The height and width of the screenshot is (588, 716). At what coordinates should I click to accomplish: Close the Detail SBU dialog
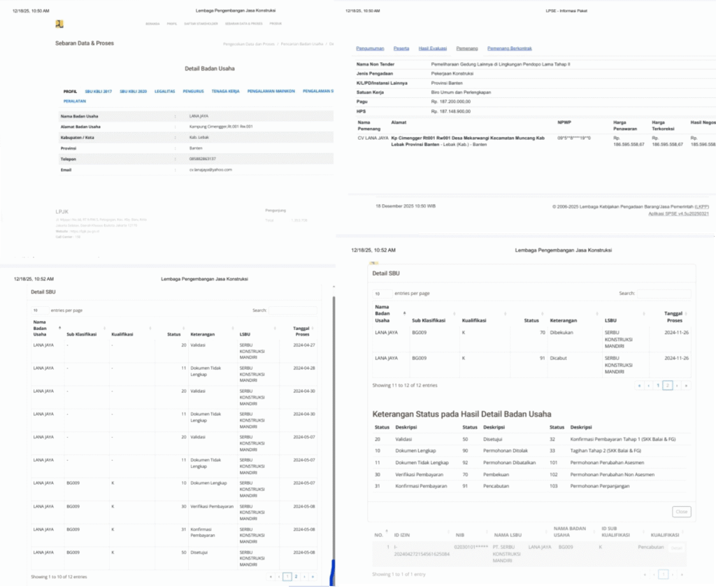click(x=681, y=512)
